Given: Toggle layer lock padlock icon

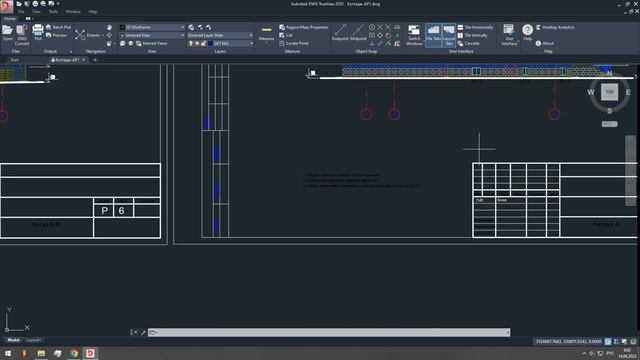Looking at the screenshot, I should click(x=203, y=43).
